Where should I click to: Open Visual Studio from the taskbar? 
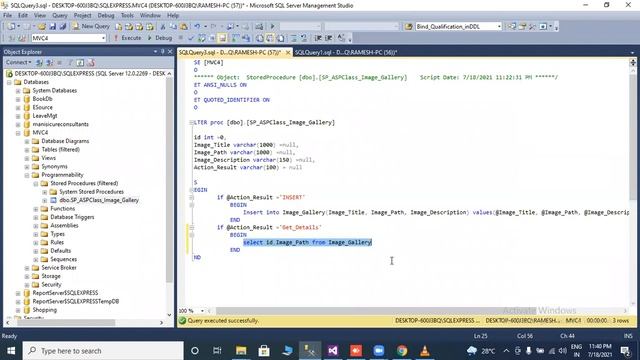(x=333, y=351)
